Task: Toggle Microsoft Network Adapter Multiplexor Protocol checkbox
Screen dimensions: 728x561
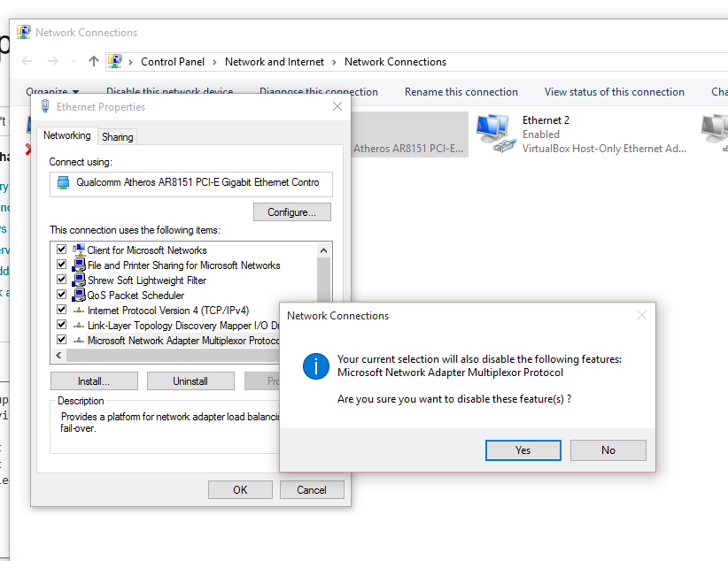Action: point(61,339)
